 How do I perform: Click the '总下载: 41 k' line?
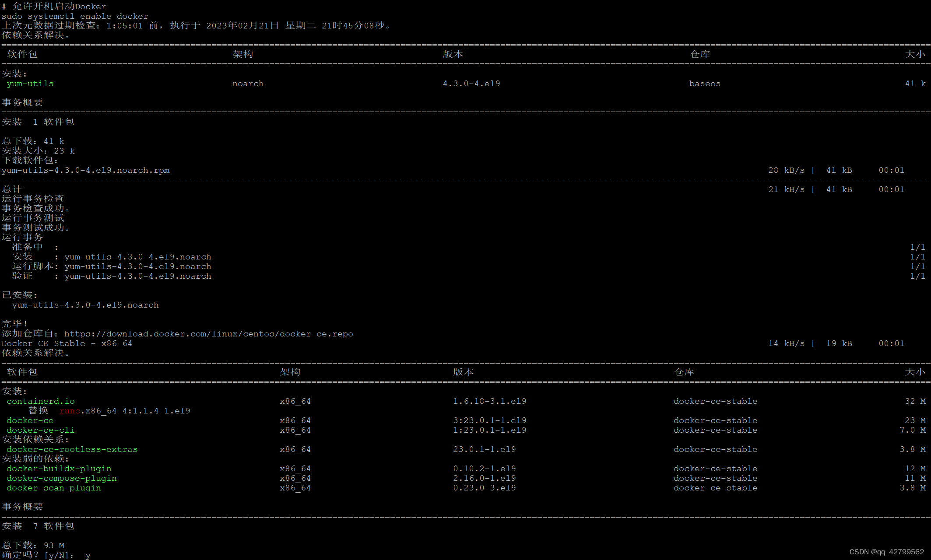[33, 141]
